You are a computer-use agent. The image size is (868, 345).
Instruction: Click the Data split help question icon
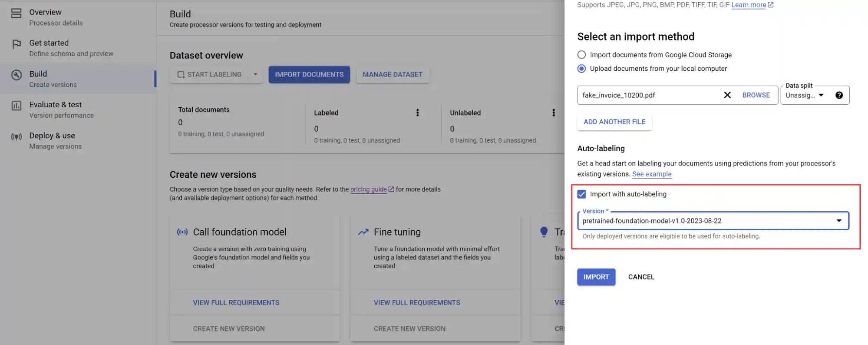pos(839,95)
